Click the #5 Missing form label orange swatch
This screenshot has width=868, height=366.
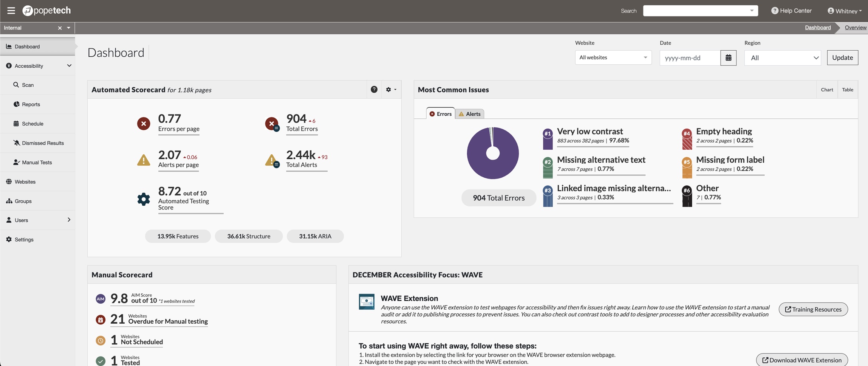687,167
